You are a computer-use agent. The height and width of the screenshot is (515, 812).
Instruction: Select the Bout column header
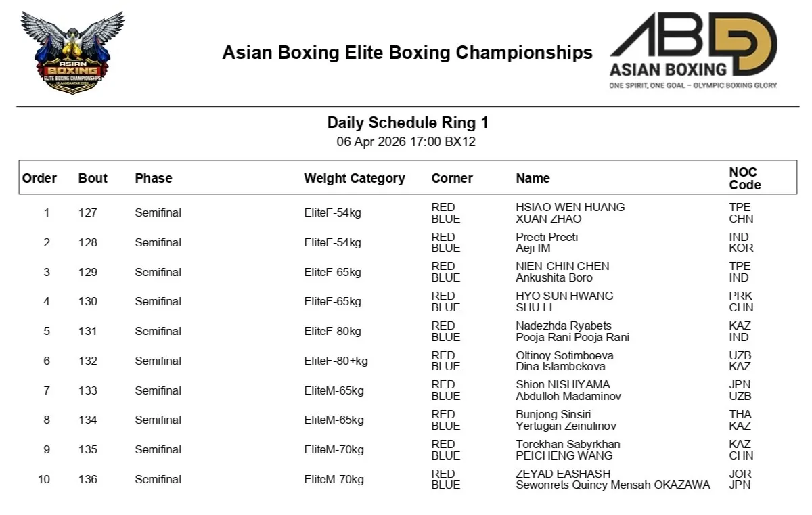point(93,178)
